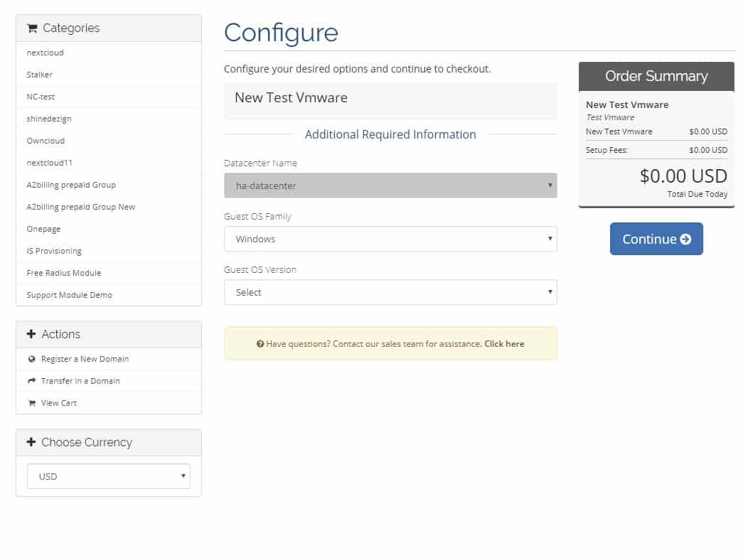Open the Guest OS Family dropdown
Viewport: 748px width, 560px height.
click(390, 239)
